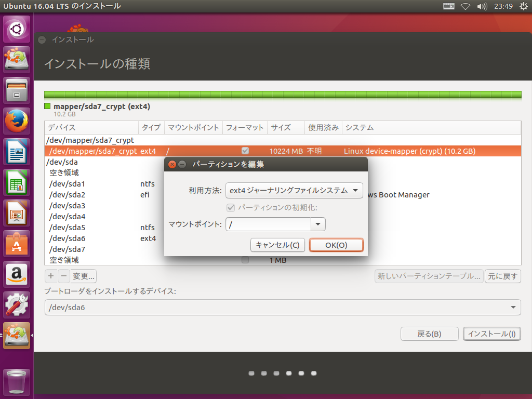This screenshot has width=532, height=399.
Task: Select the /dev/sda6 ext4 row
Action: coord(104,238)
